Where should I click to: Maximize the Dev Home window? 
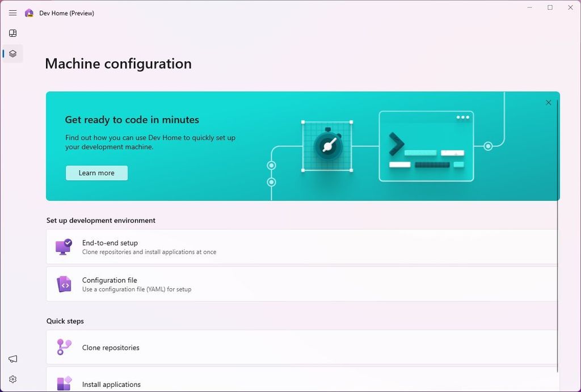(x=550, y=8)
